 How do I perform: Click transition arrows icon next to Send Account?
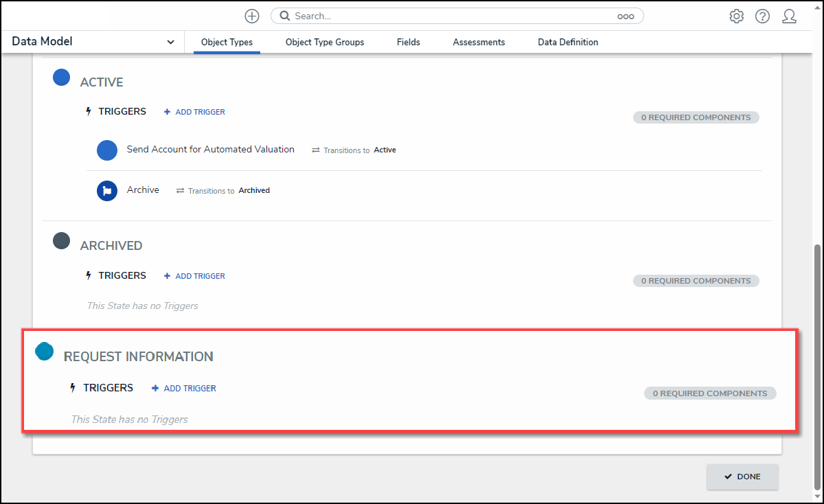(x=316, y=150)
